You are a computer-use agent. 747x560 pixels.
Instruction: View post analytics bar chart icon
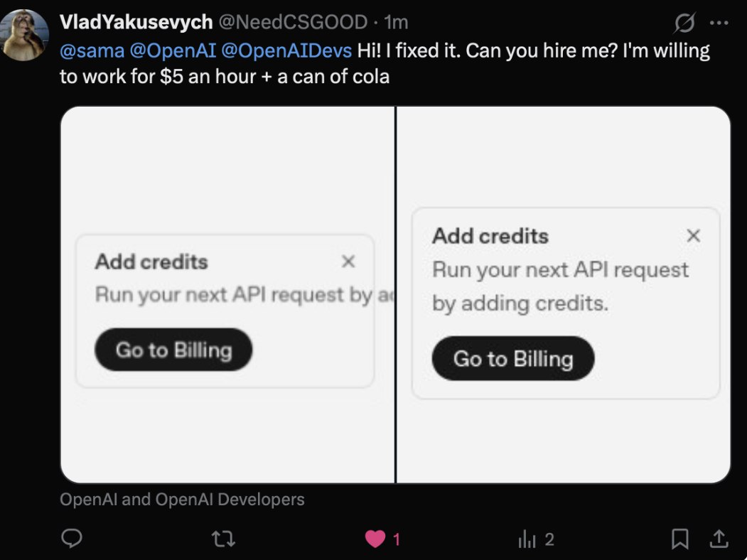click(527, 539)
